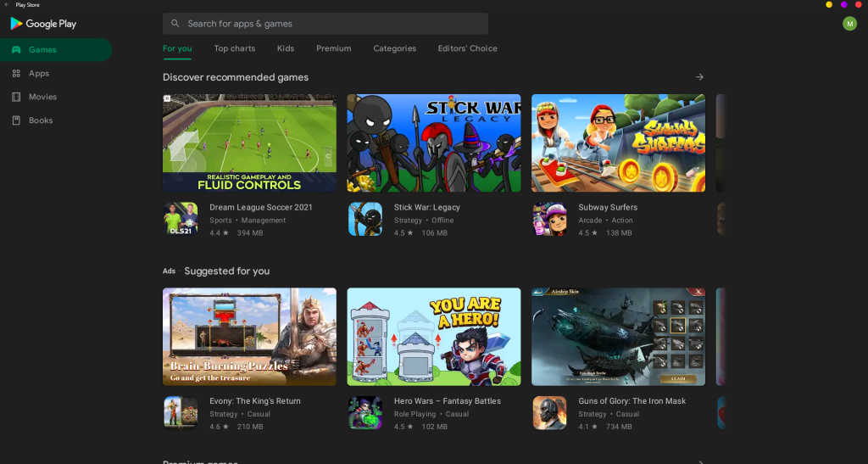Image resolution: width=868 pixels, height=464 pixels.
Task: Select the For you tab
Action: coord(177,48)
